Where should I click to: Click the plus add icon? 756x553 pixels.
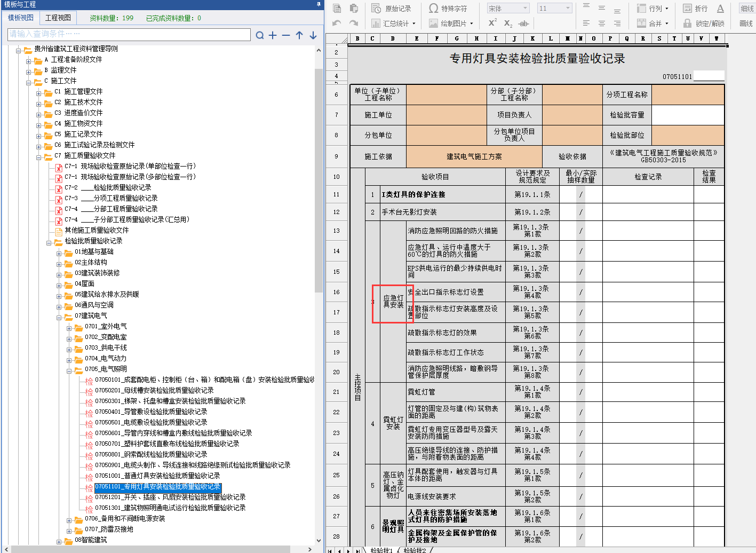click(273, 35)
